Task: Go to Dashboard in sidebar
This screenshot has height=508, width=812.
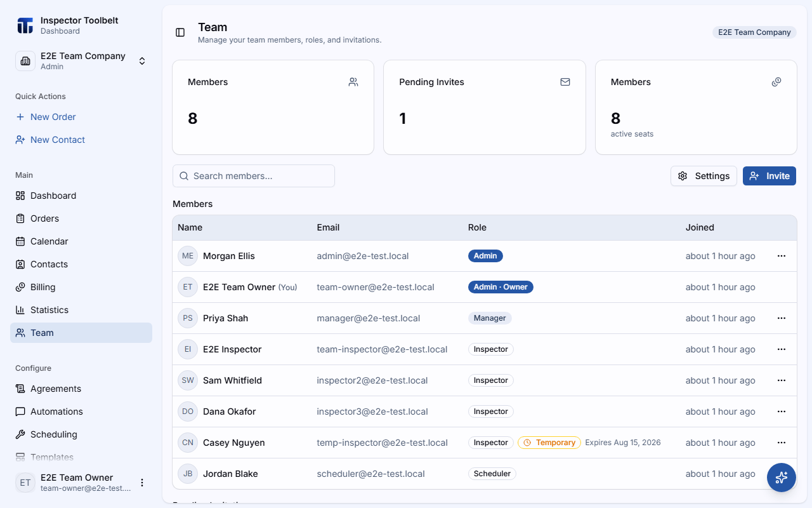Action: coord(81,196)
